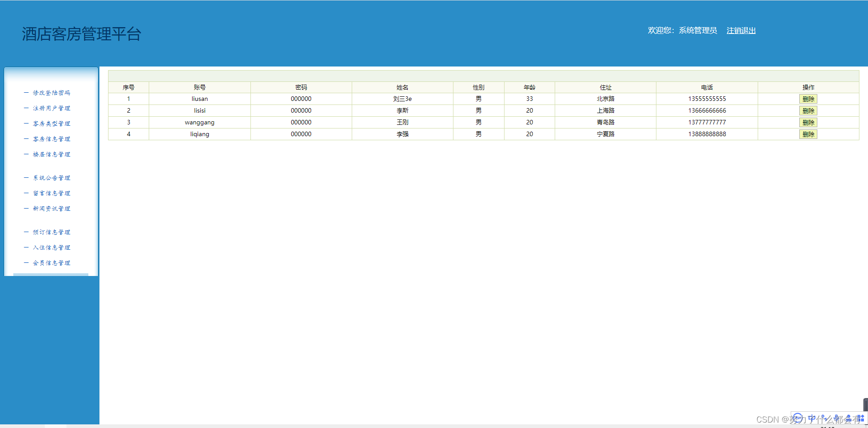Click name cell 刘三3e
Viewport: 868px width, 428px height.
coord(402,99)
